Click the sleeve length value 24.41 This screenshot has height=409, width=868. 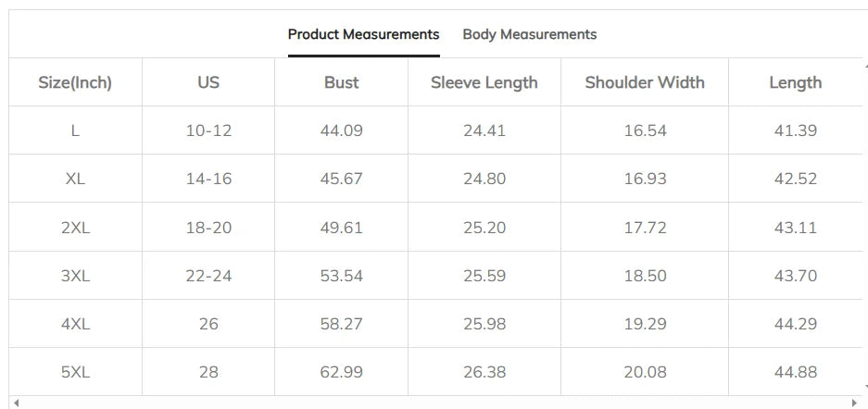[x=484, y=130]
